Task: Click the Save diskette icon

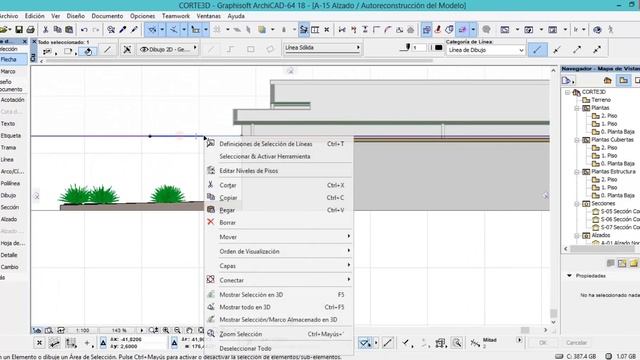Action: pos(19,30)
